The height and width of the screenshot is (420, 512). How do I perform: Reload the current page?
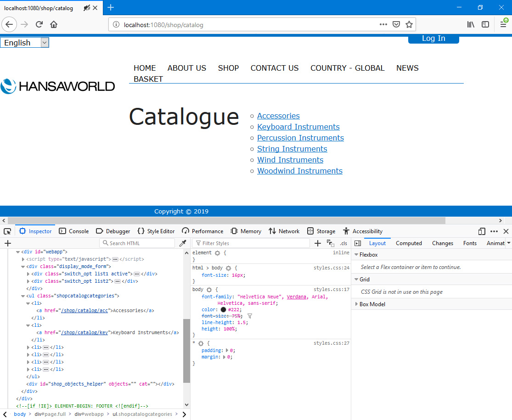coord(39,24)
